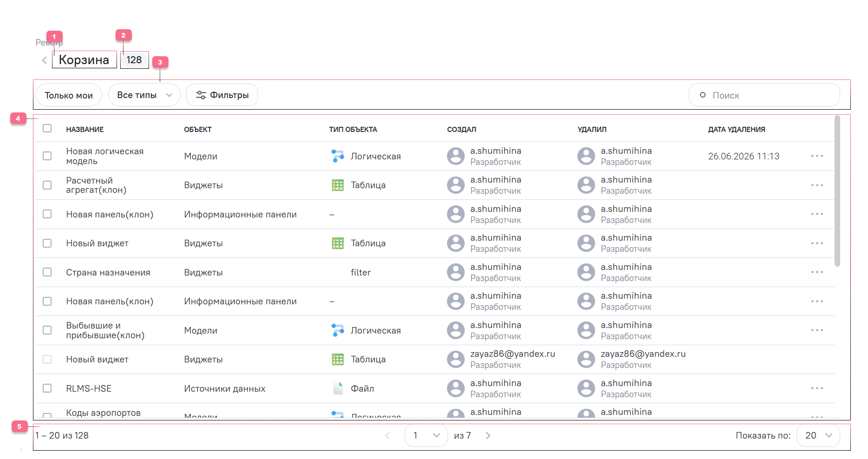
Task: Click the creator avatar in the Новая логическая модель row
Action: 456,156
